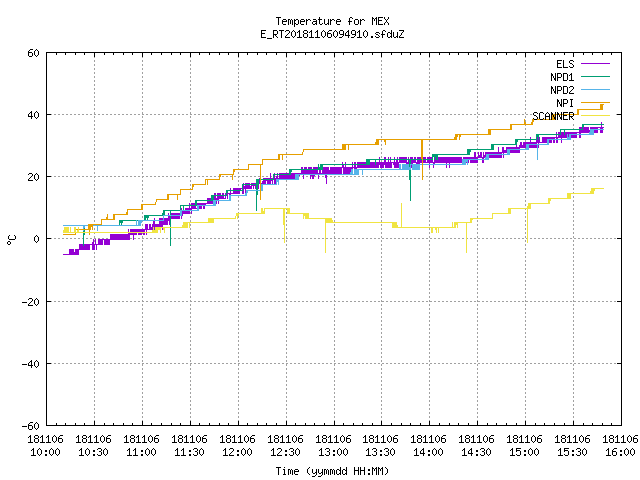Click the purple ELS legend line sample
640x480 pixels.
coord(595,64)
